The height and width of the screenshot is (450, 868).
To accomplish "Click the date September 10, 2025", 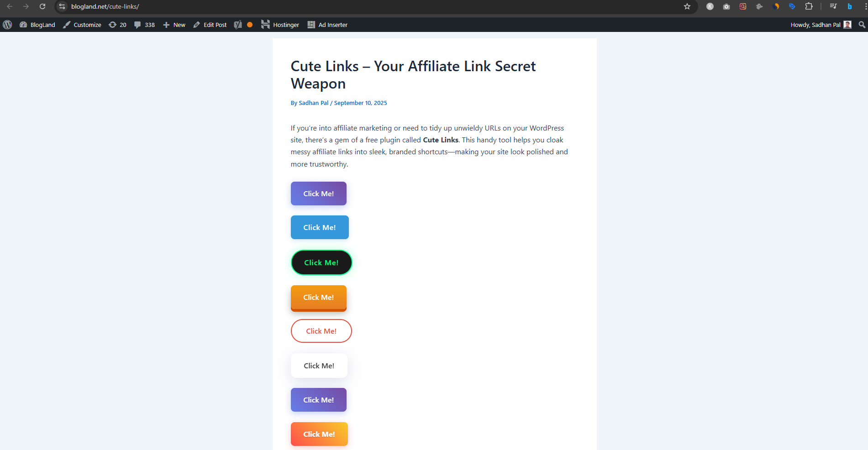I will coord(361,103).
